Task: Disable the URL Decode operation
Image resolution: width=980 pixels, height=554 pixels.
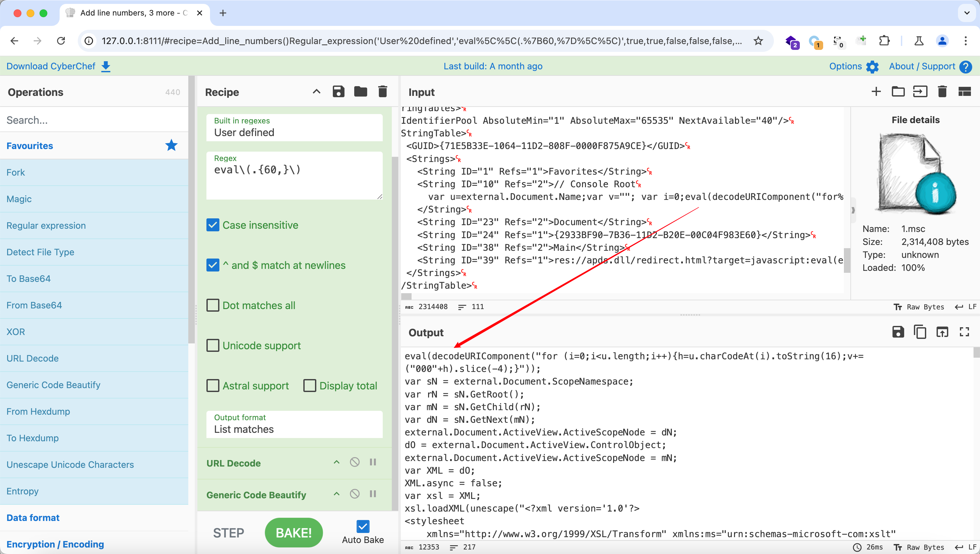Action: (x=354, y=462)
